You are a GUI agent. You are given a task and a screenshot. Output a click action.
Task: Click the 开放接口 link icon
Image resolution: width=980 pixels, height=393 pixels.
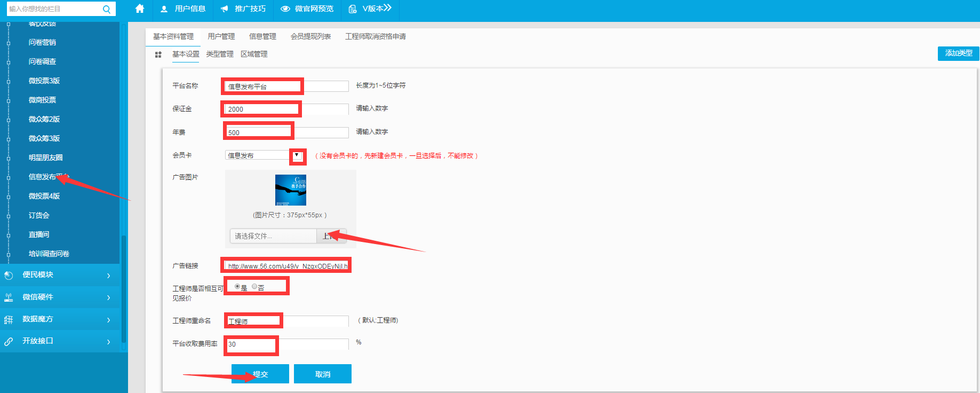pyautogui.click(x=9, y=341)
